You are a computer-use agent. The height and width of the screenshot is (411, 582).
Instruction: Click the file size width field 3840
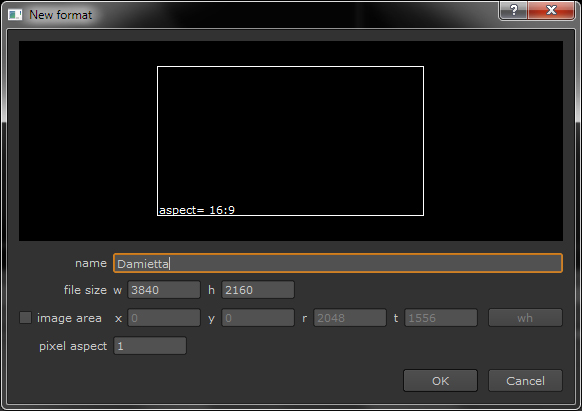click(x=164, y=290)
